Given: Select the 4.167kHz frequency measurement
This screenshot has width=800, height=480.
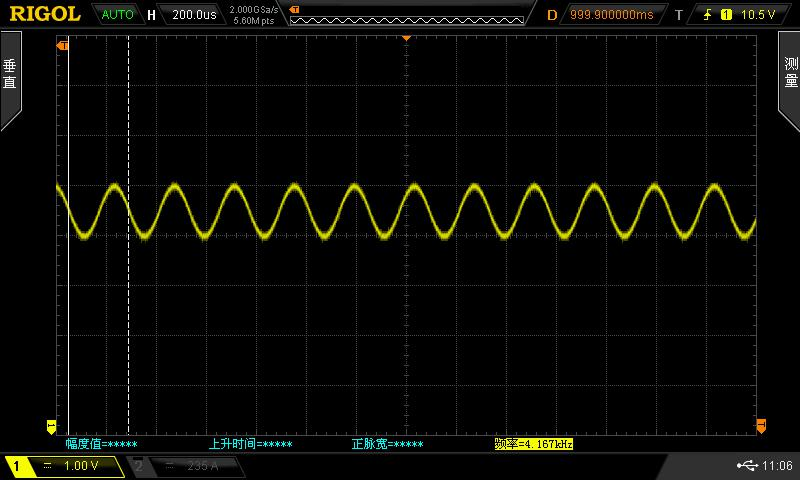Looking at the screenshot, I should [533, 443].
